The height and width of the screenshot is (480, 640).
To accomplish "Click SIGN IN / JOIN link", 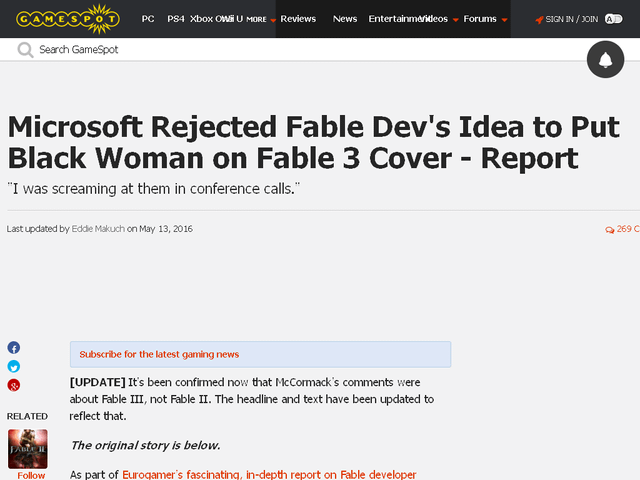I will click(x=571, y=19).
